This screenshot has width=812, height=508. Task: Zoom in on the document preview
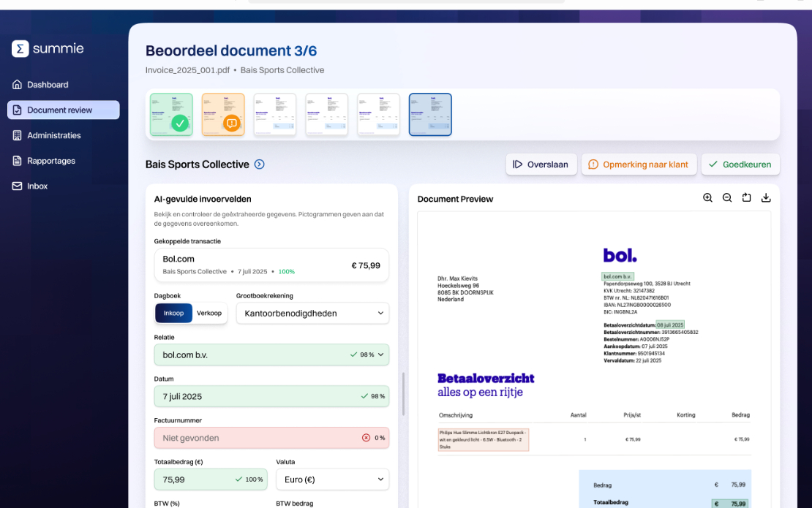pyautogui.click(x=707, y=198)
